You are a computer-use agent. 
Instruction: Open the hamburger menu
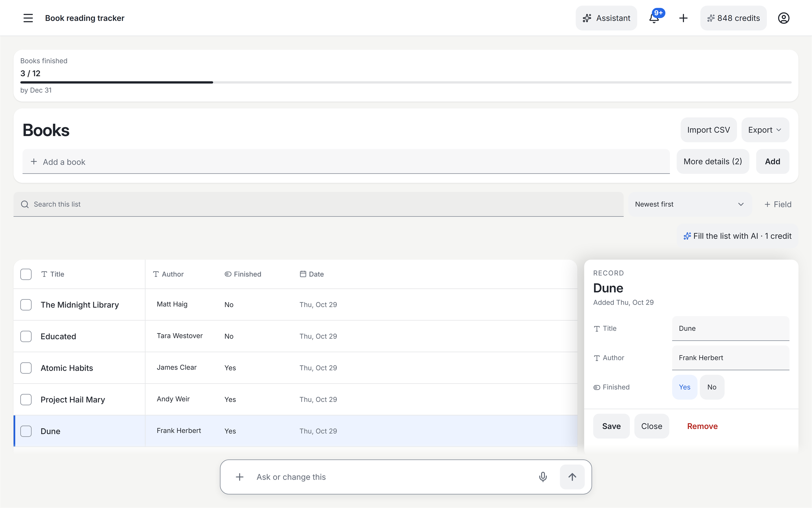(x=28, y=18)
